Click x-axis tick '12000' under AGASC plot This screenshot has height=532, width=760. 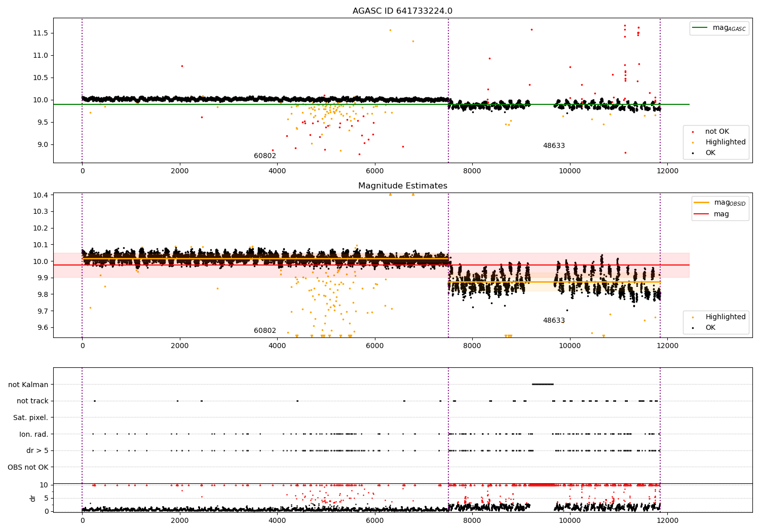click(667, 171)
